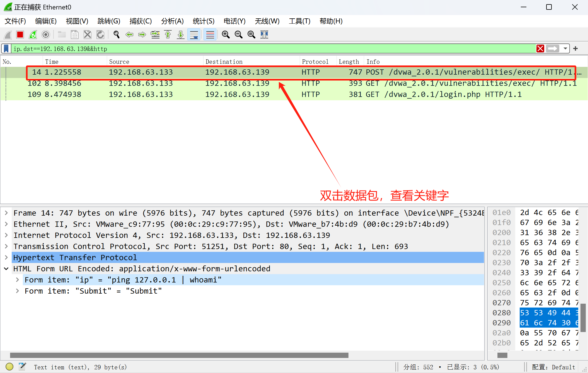Click the filter bookmark icon
This screenshot has width=588, height=373.
coord(6,49)
